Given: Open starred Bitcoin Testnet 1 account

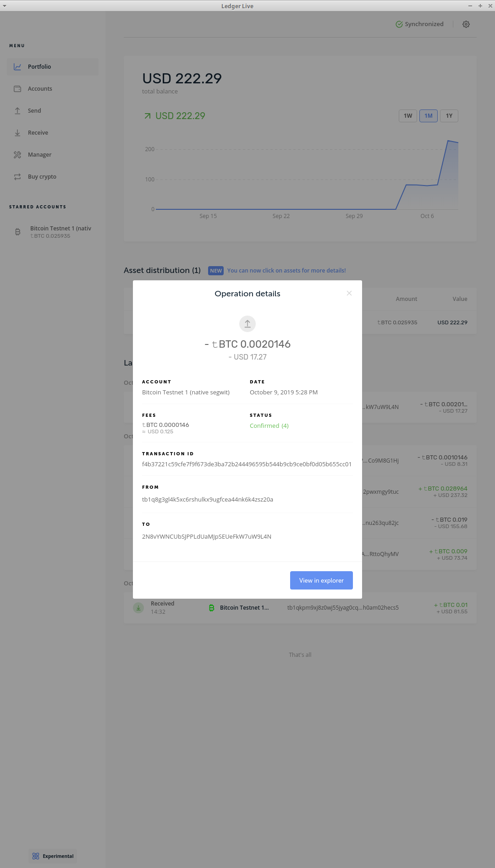Looking at the screenshot, I should 53,232.
